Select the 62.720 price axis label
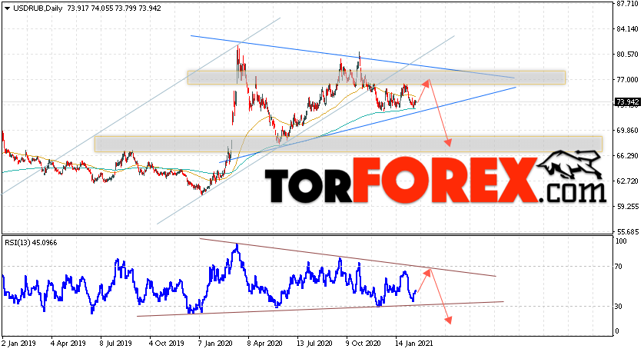This screenshot has width=644, height=352. click(627, 181)
